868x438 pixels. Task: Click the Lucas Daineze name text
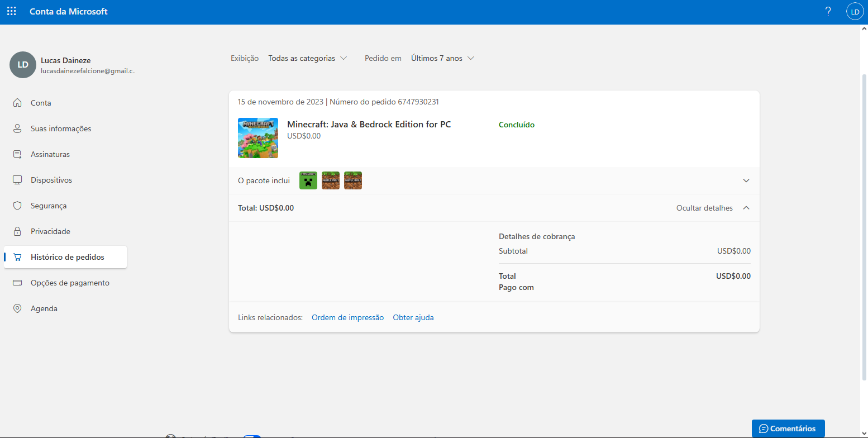click(x=66, y=60)
